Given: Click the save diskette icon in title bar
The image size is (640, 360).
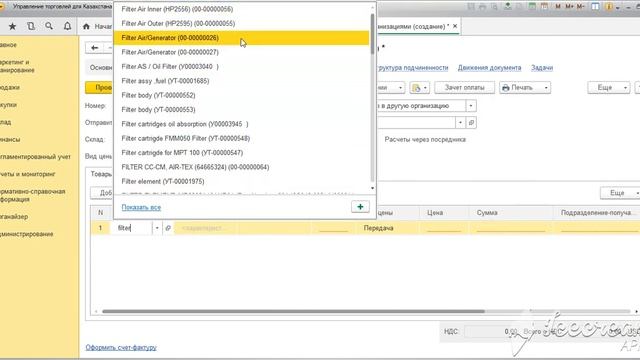Looking at the screenshot, I should point(471,7).
